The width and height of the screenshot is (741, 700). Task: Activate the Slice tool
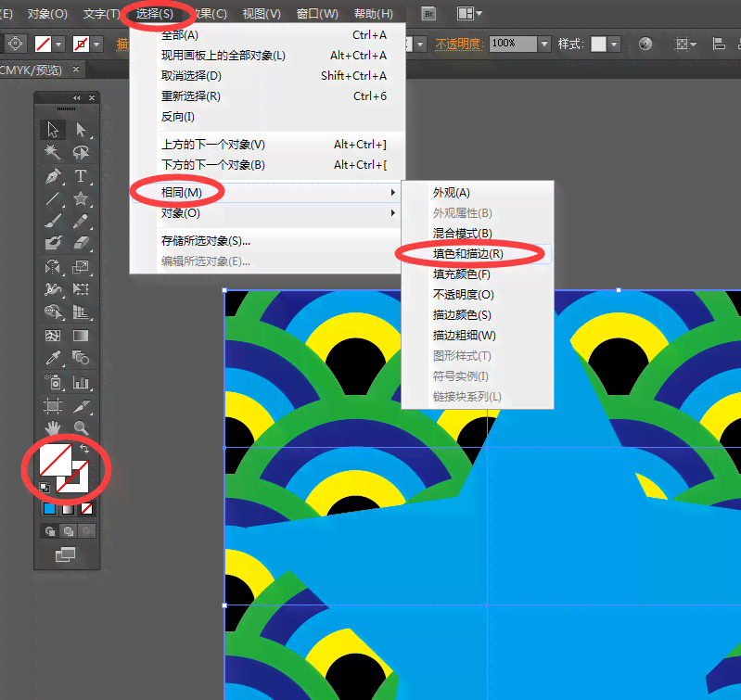pyautogui.click(x=81, y=406)
